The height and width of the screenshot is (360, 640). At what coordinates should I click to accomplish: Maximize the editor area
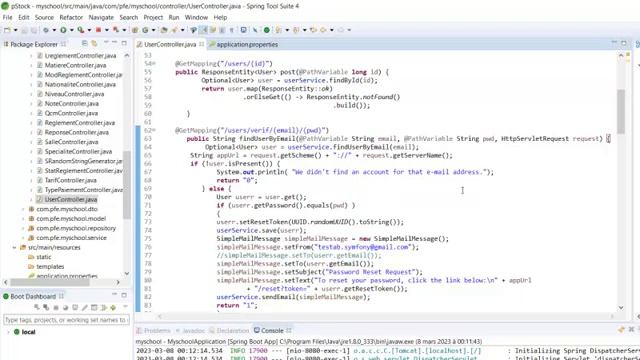click(624, 43)
